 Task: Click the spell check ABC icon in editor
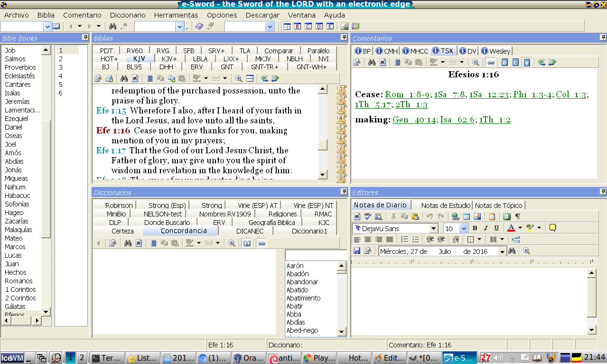[368, 217]
